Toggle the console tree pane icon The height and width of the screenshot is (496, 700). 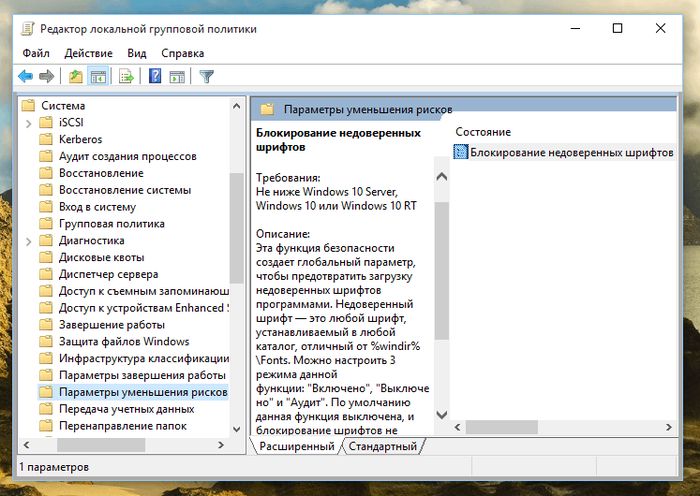[98, 76]
